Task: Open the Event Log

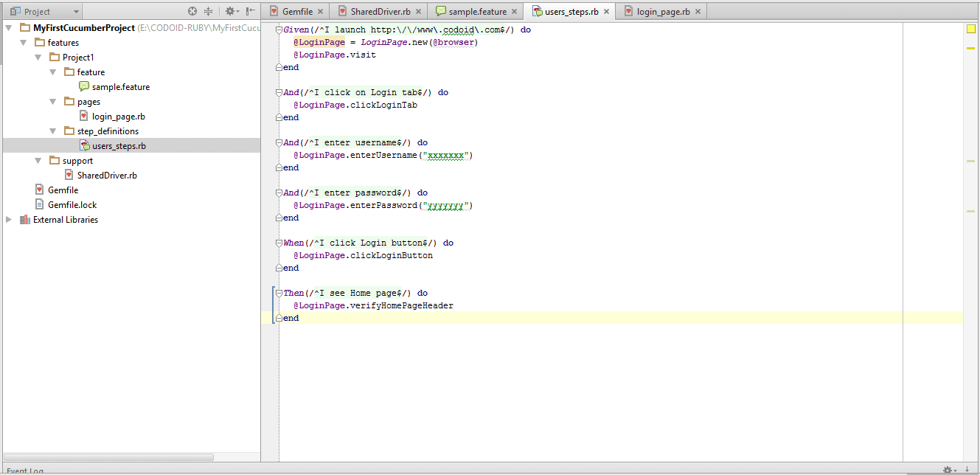Action: tap(24, 470)
